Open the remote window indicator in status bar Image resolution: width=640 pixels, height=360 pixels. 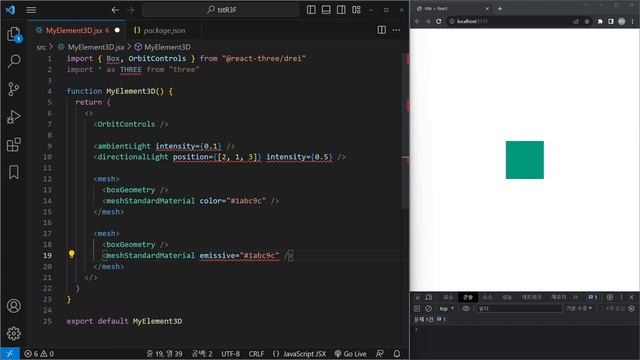coord(9,353)
